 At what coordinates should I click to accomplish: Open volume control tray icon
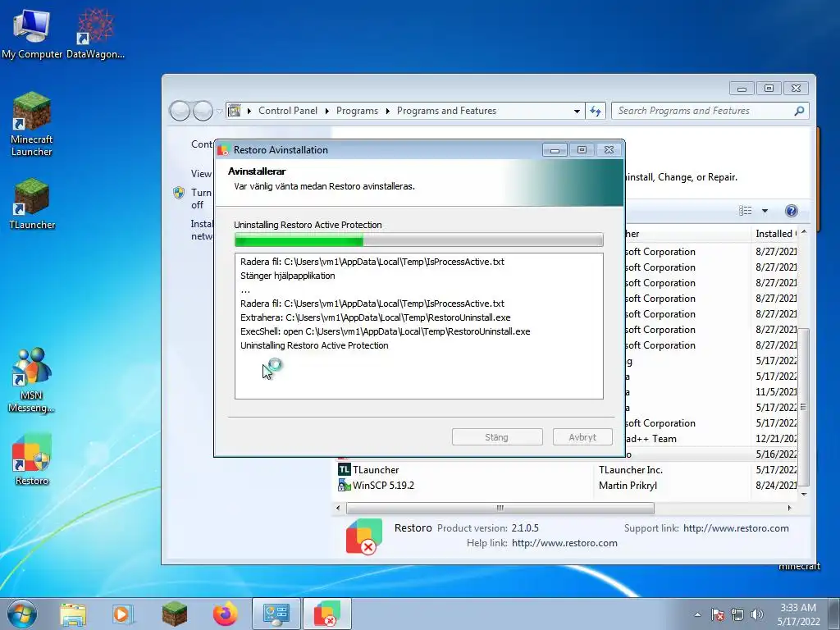click(x=757, y=614)
